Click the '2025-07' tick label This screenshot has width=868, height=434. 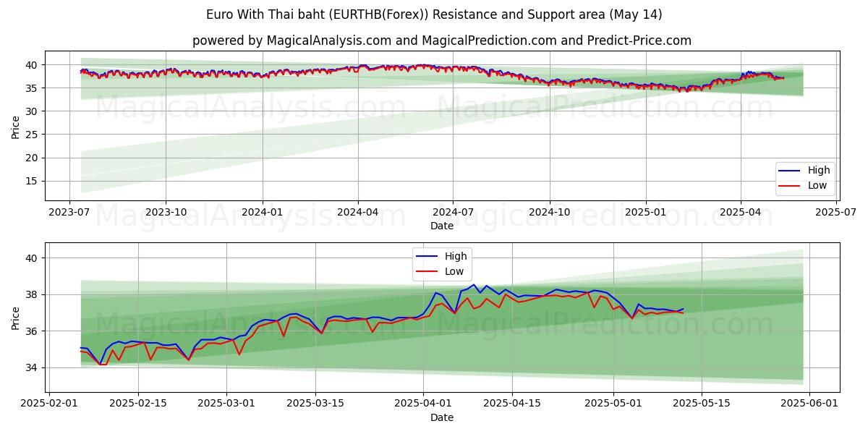coord(835,212)
